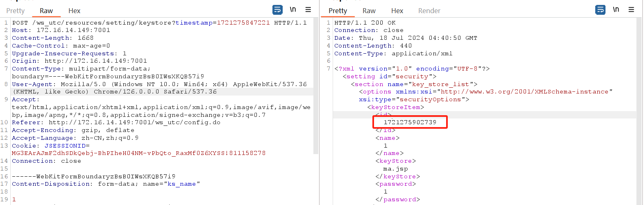The image size is (644, 205).
Task: Click request pane vertical scrollbar
Action: 316,86
